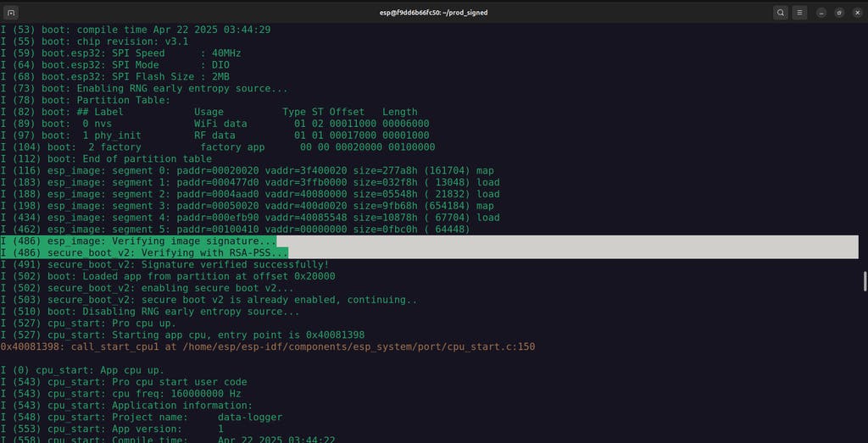Open a new terminal tab
Viewport: 868px width, 443px height.
[11, 12]
